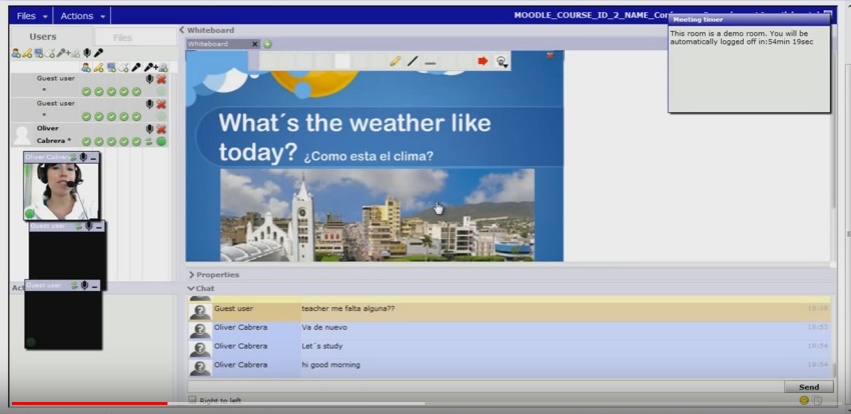Select the pencil drawing tool on whiteboard toolbar
The height and width of the screenshot is (414, 851).
395,62
